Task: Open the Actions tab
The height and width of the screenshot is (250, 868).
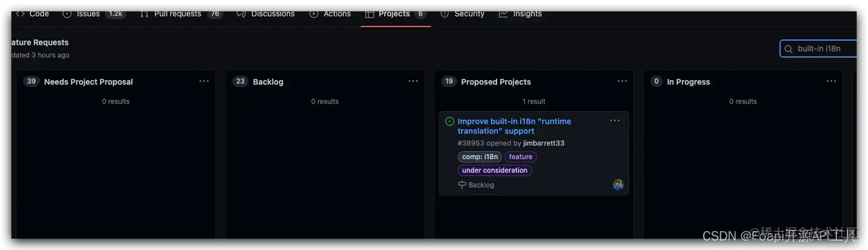Action: [x=330, y=14]
